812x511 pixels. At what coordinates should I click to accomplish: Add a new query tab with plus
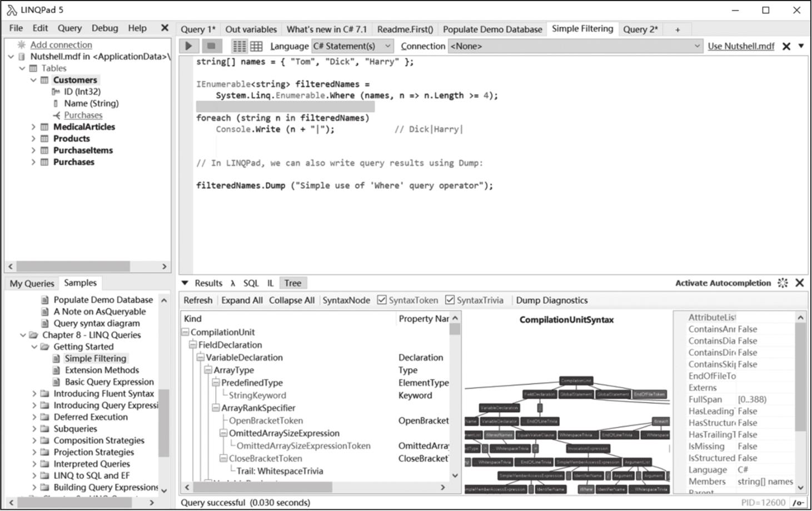[678, 29]
